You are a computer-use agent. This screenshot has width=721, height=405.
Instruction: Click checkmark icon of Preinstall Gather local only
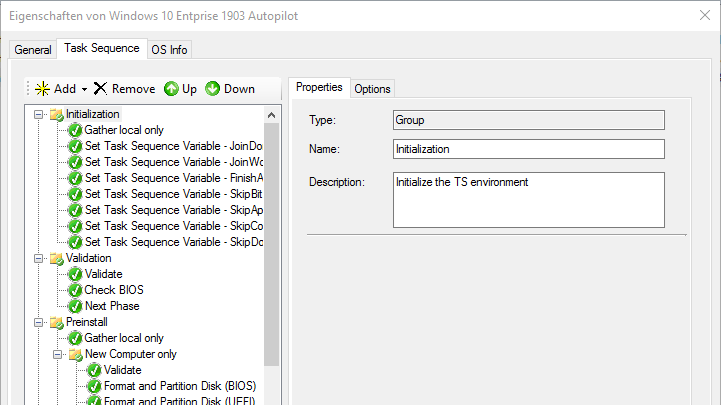75,338
